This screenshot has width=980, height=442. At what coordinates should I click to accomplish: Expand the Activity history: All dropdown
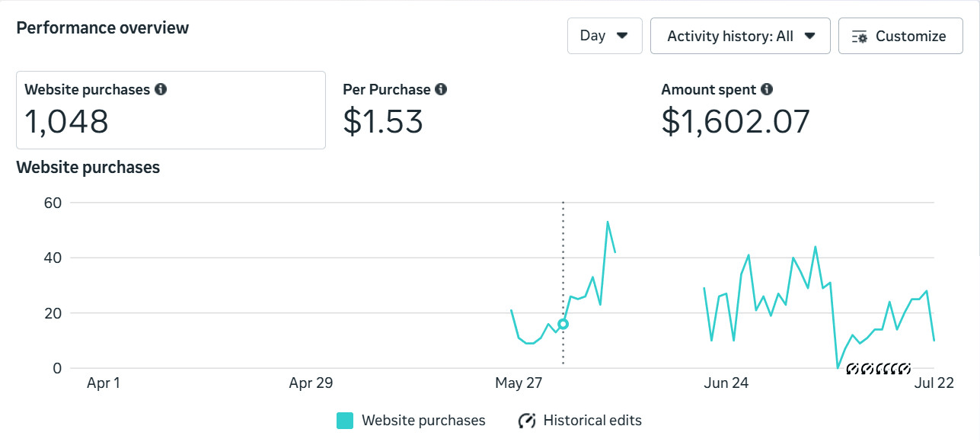739,36
